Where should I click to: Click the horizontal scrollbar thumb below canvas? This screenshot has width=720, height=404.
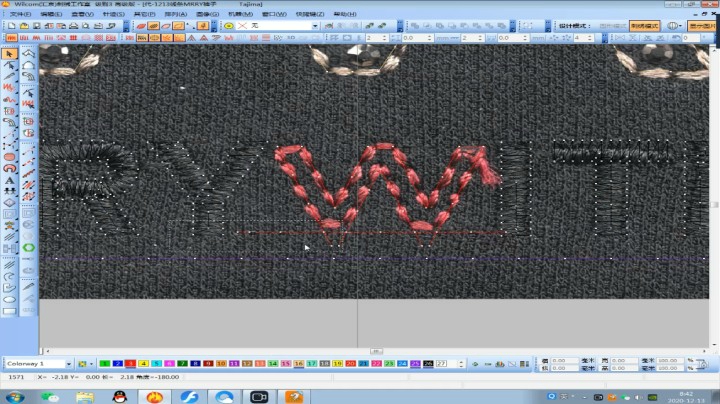coord(376,351)
